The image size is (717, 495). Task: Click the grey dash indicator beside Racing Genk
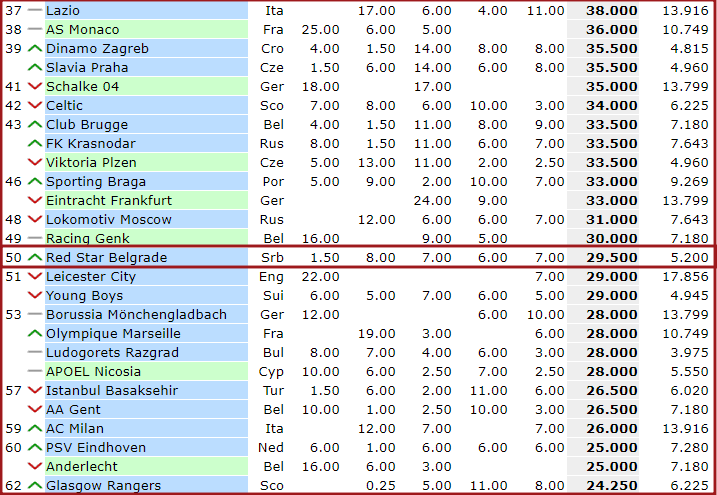point(35,238)
